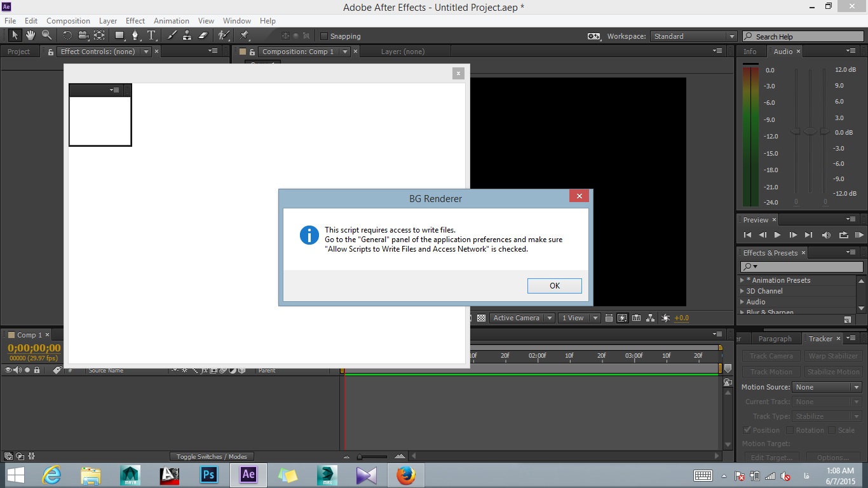Click the Transfer Controls pane icon
This screenshot has width=868, height=488.
click(x=20, y=456)
